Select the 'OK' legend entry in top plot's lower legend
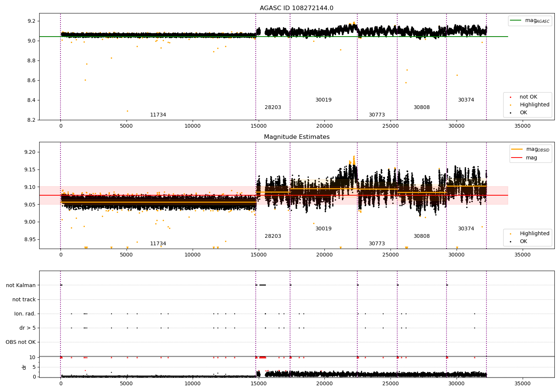560x392 pixels. click(523, 113)
